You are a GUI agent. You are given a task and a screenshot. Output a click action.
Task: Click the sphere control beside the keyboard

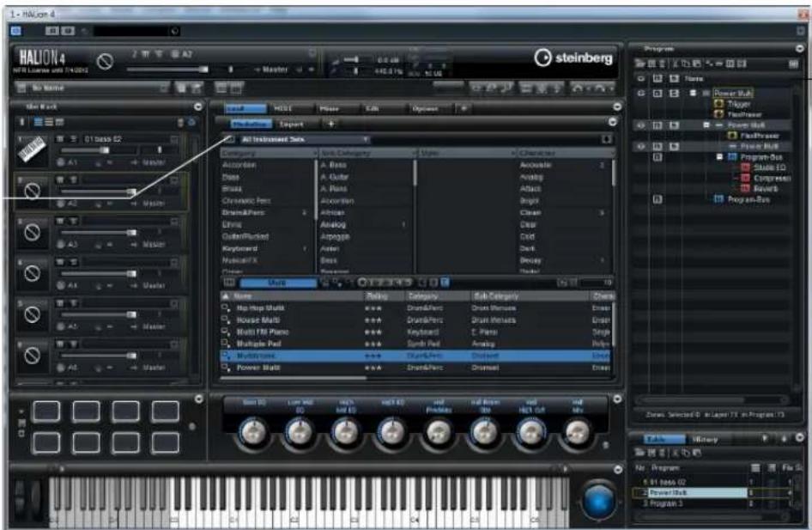tap(598, 501)
